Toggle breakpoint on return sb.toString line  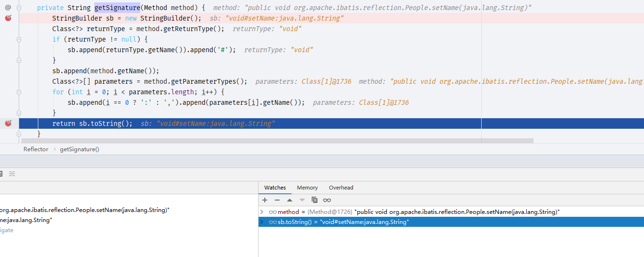(x=8, y=123)
